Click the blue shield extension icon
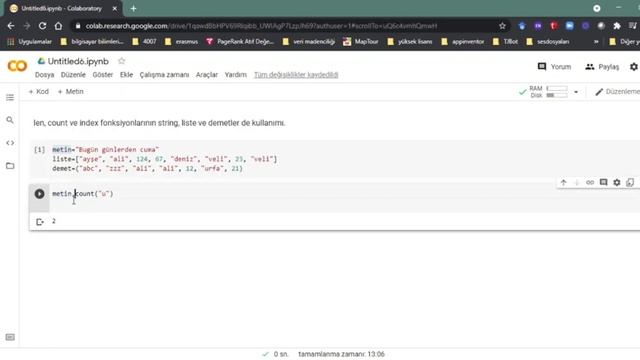The height and width of the screenshot is (360, 640). click(x=522, y=26)
